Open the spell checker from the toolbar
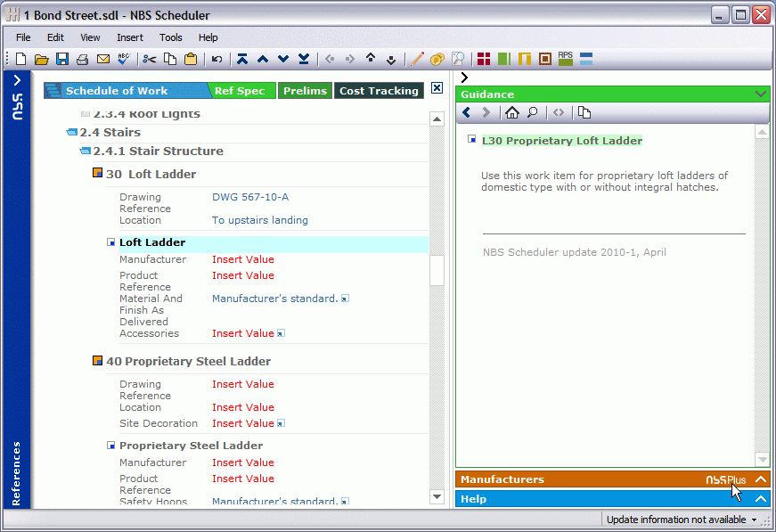776x532 pixels. 124,59
